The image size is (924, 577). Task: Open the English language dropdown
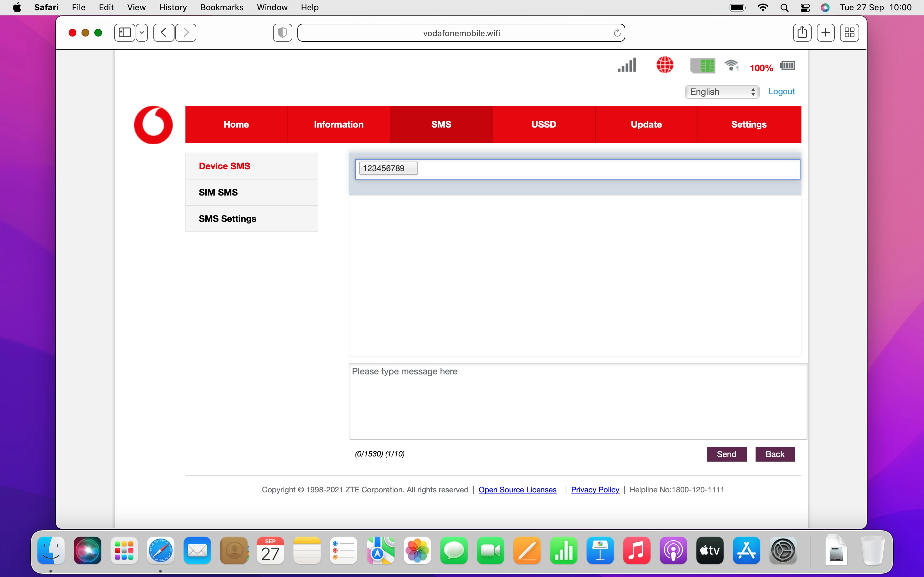[x=722, y=92]
